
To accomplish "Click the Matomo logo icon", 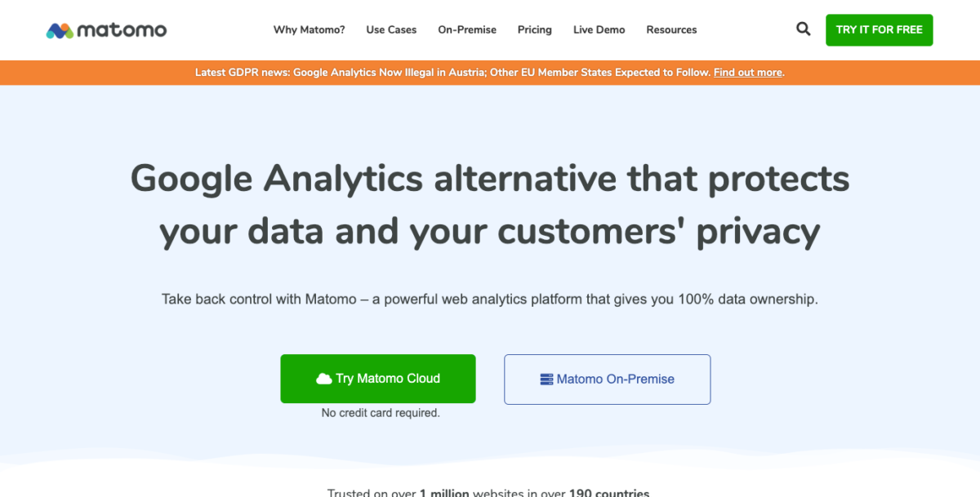I will [x=60, y=31].
